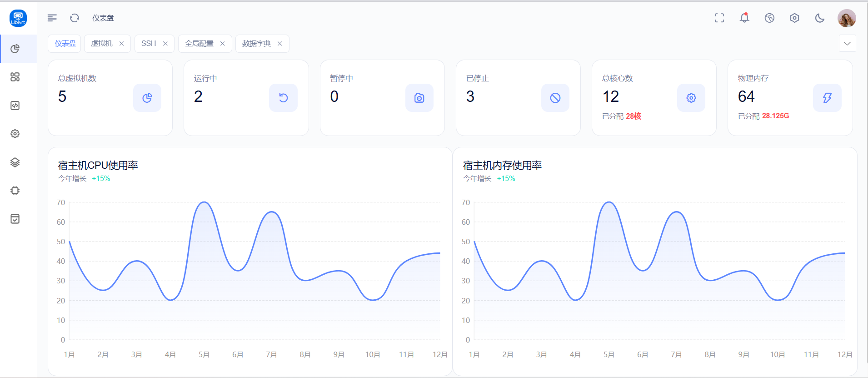Screen dimensions: 868x378
Task: Click the May peak on the CPU usage chart
Action: pyautogui.click(x=204, y=202)
